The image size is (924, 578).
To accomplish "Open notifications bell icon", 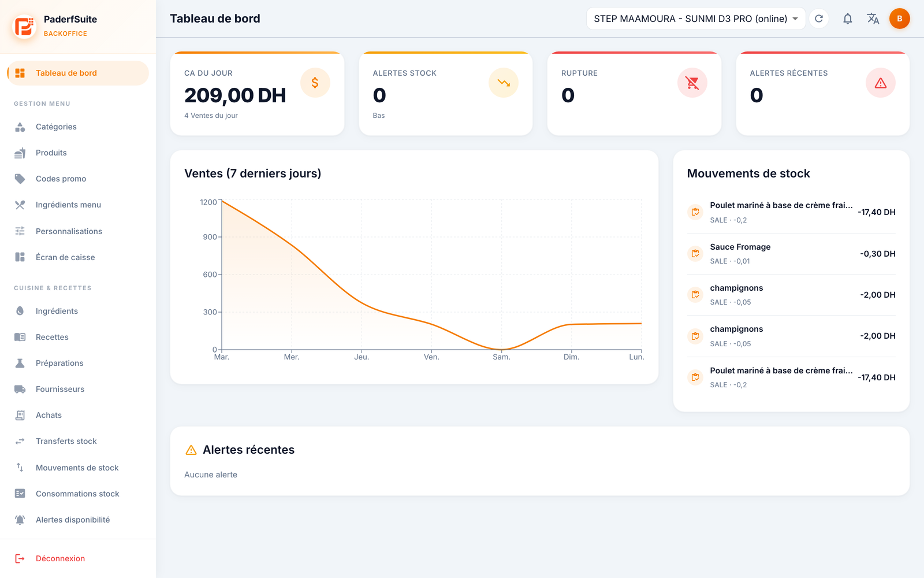I will 848,18.
